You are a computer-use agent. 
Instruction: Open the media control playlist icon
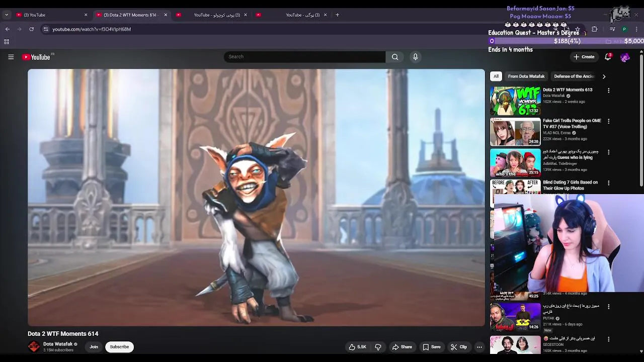click(612, 29)
